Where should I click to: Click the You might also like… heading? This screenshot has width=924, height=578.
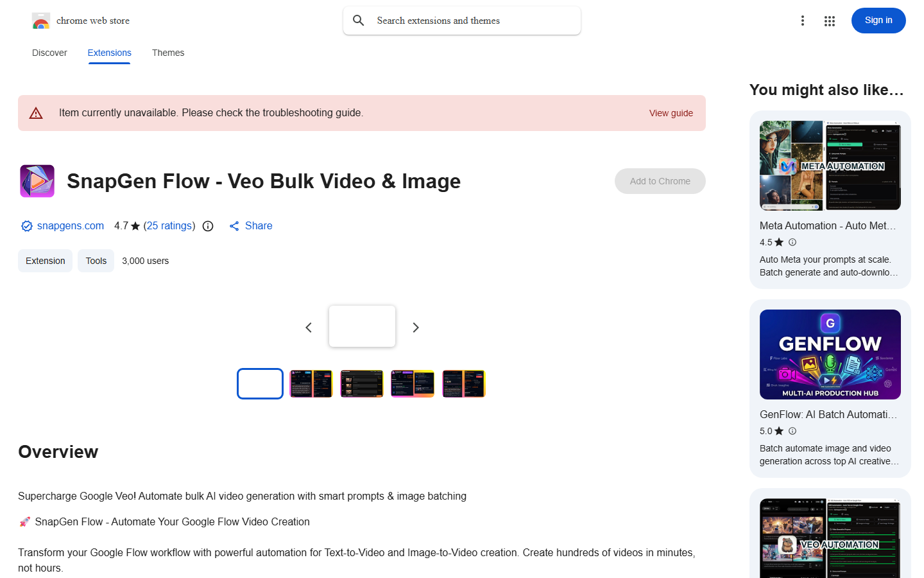[826, 90]
